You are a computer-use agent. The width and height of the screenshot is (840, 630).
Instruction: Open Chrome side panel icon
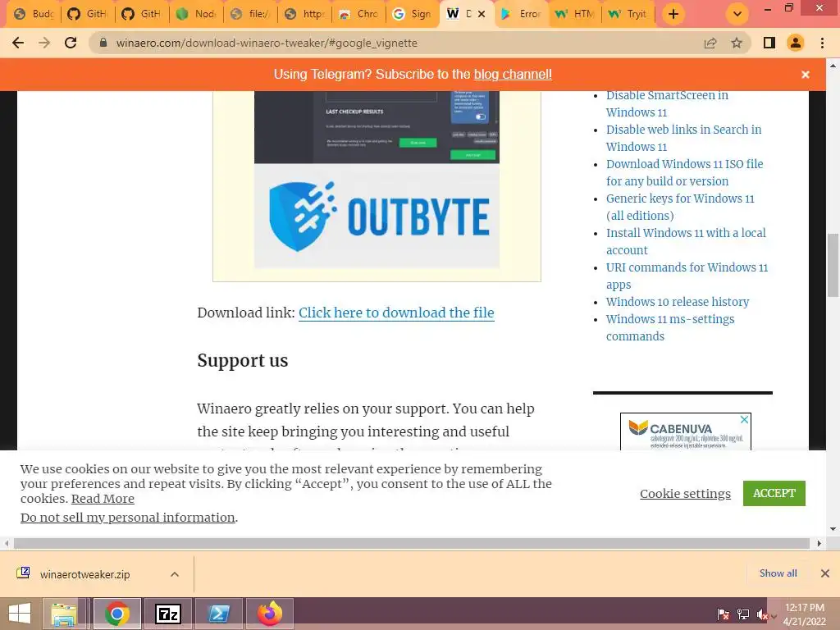(769, 43)
